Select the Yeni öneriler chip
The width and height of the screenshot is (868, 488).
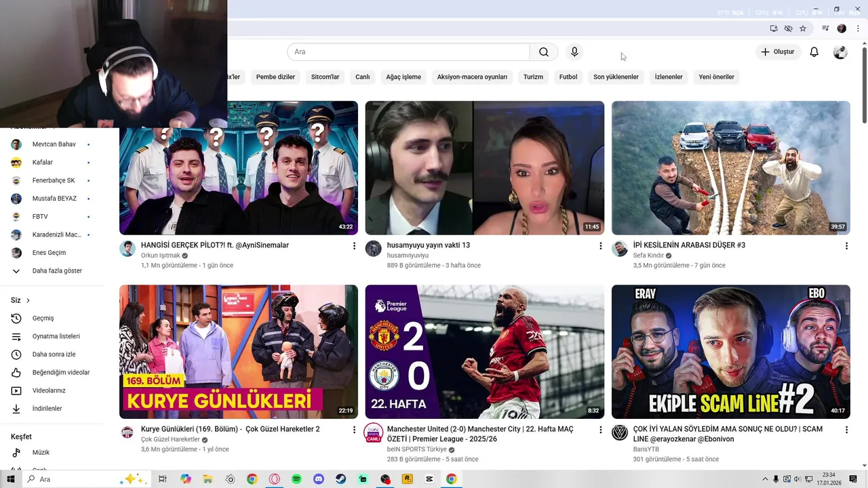(x=716, y=77)
